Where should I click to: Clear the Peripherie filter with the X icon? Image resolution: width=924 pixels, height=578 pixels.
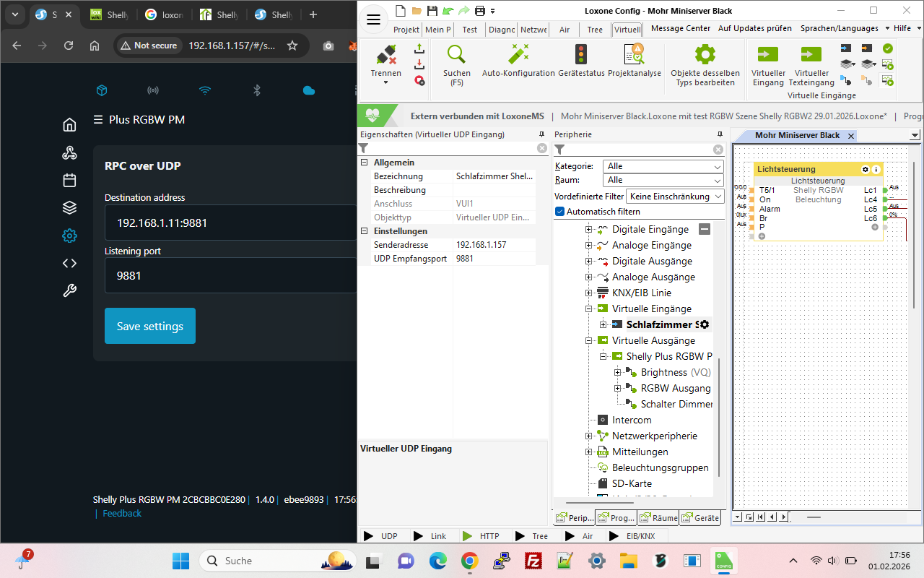tap(718, 150)
